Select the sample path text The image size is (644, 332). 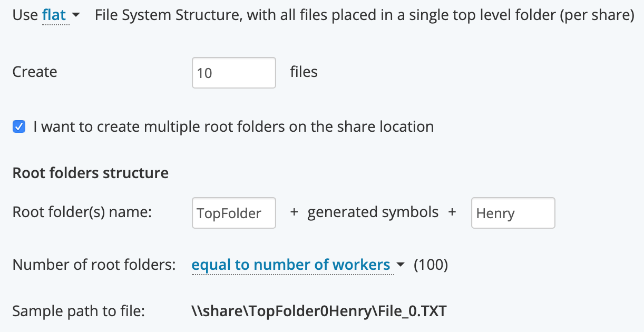click(x=319, y=311)
